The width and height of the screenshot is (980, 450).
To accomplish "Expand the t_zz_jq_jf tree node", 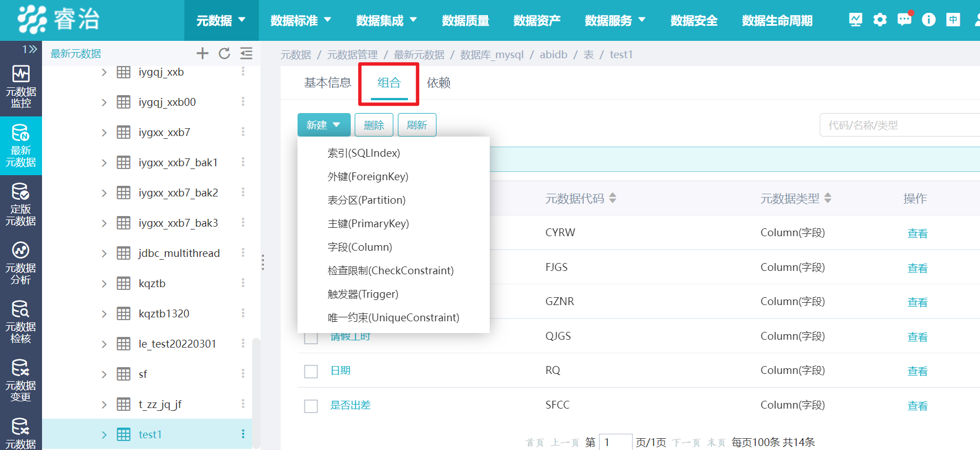I will (x=104, y=405).
